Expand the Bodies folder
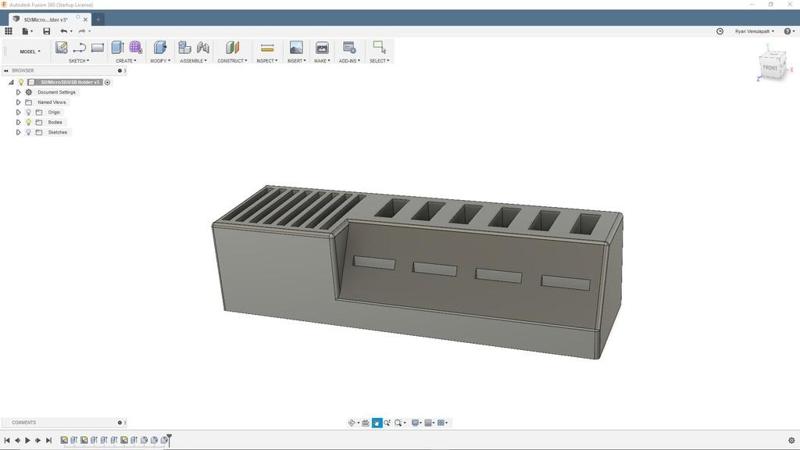 click(x=18, y=122)
